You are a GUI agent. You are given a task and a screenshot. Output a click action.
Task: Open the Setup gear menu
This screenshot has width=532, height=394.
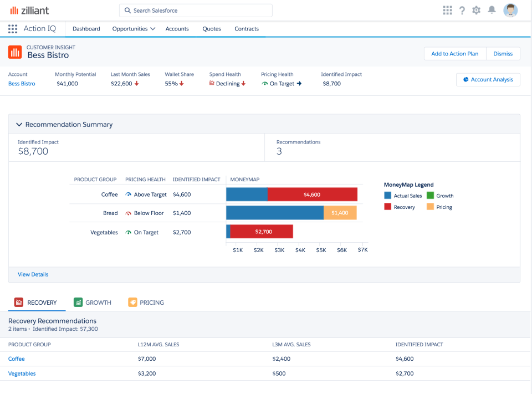click(x=476, y=10)
